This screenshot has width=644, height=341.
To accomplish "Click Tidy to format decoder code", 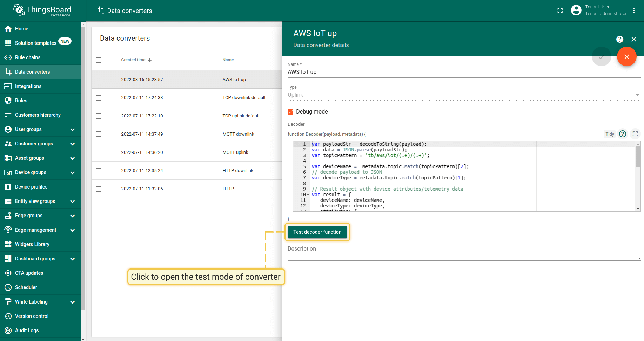I will click(609, 134).
